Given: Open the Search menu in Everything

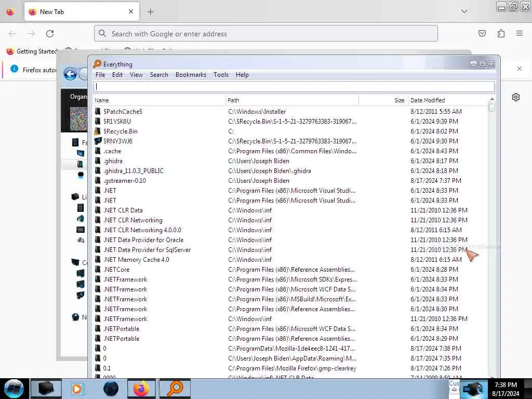Looking at the screenshot, I should [x=159, y=75].
